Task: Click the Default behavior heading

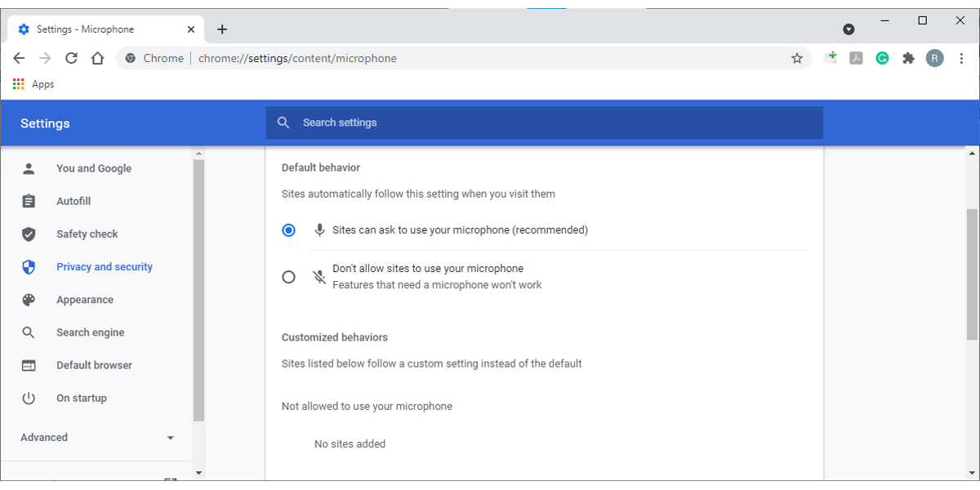Action: point(321,167)
